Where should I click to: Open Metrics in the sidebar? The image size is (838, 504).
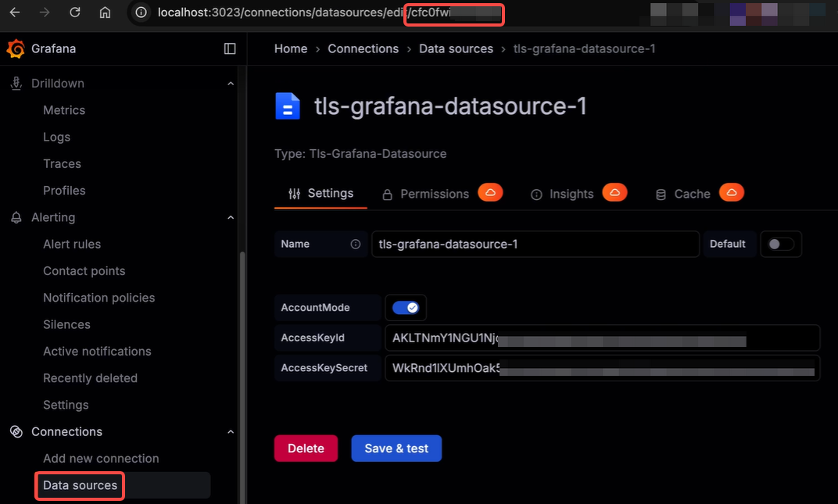64,110
